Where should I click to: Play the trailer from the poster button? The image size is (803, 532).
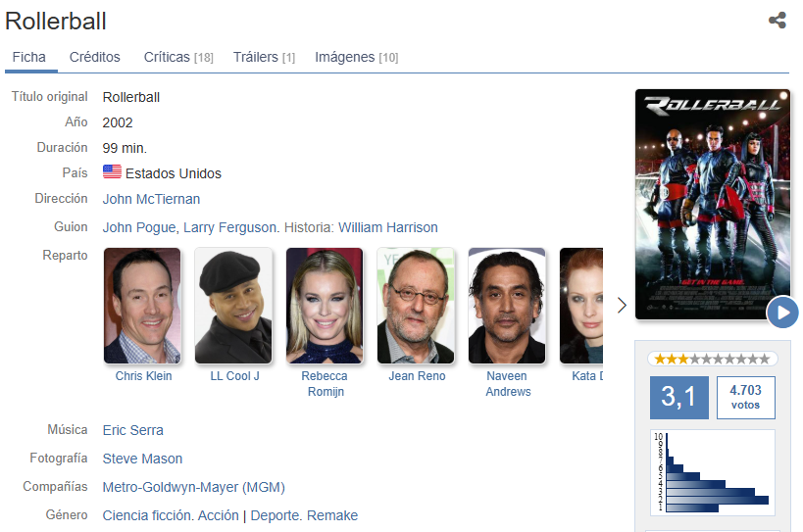click(782, 312)
